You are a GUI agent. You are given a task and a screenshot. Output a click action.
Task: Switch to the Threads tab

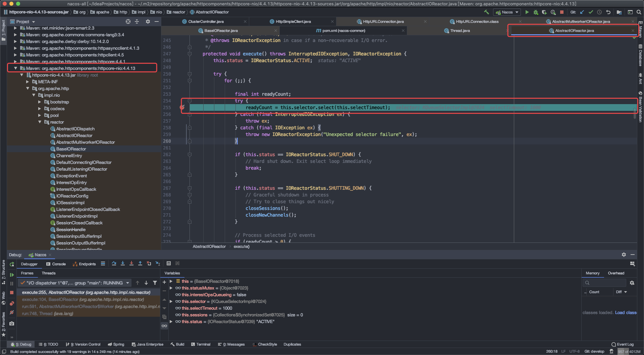coord(49,273)
